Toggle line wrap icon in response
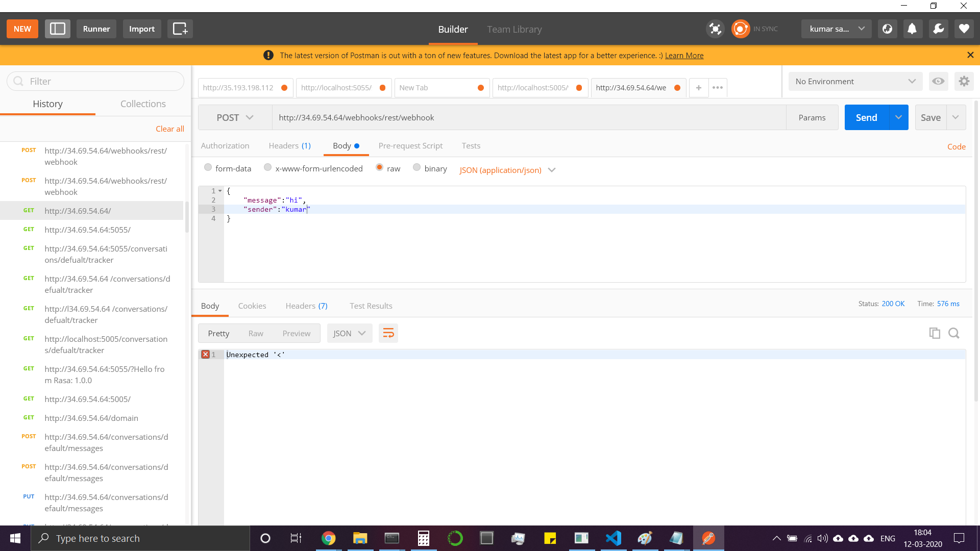 388,333
